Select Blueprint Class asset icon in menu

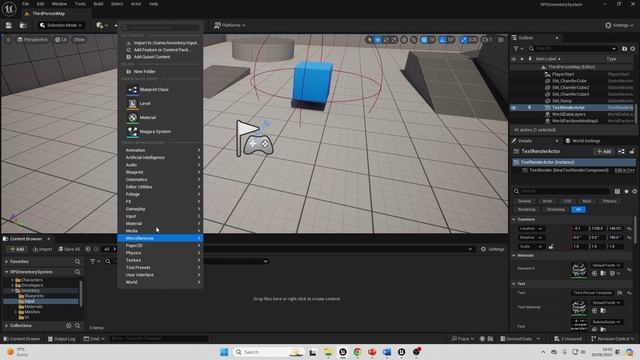click(132, 89)
